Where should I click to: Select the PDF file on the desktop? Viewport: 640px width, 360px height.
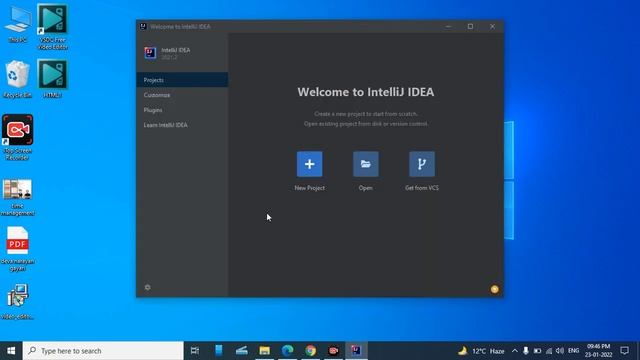coord(18,249)
